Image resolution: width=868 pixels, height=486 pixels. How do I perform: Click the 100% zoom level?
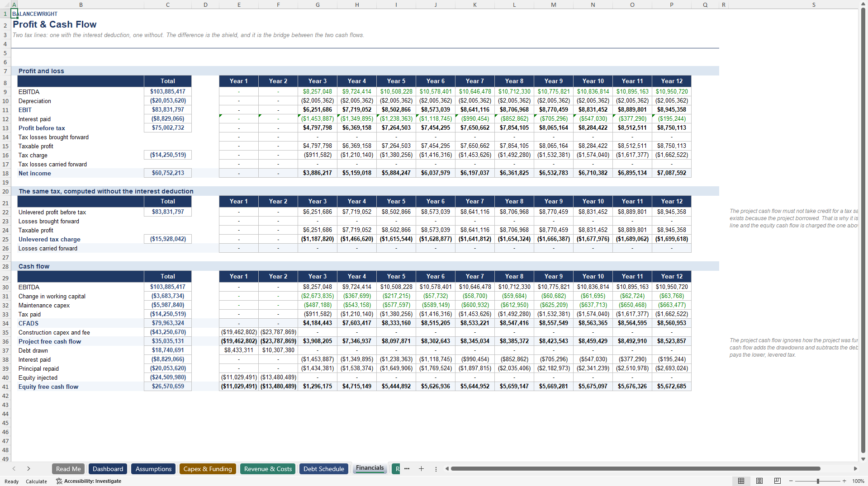tap(858, 481)
